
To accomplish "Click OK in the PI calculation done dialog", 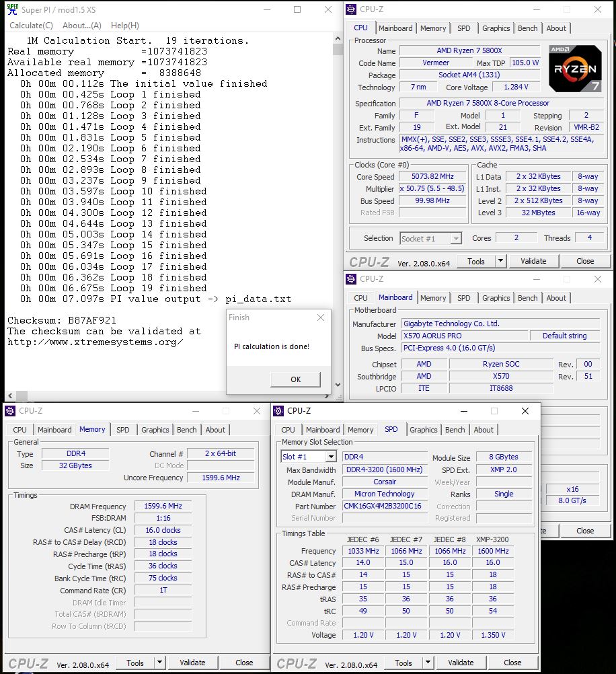I will [295, 379].
